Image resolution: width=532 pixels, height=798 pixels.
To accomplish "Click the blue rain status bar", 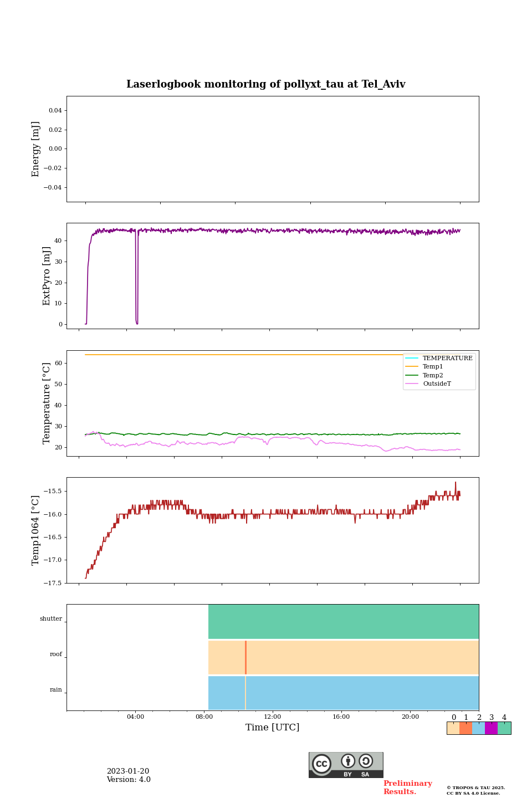I will [x=344, y=693].
